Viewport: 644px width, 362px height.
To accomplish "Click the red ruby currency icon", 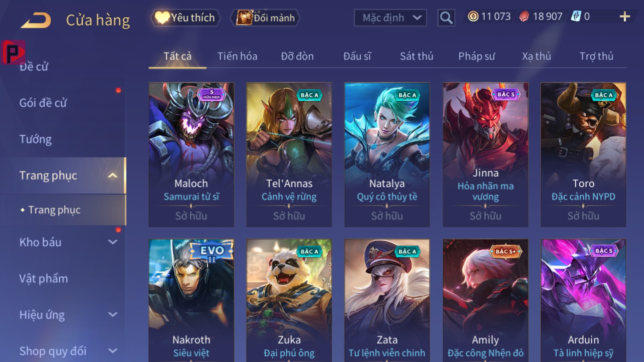I will click(x=524, y=16).
